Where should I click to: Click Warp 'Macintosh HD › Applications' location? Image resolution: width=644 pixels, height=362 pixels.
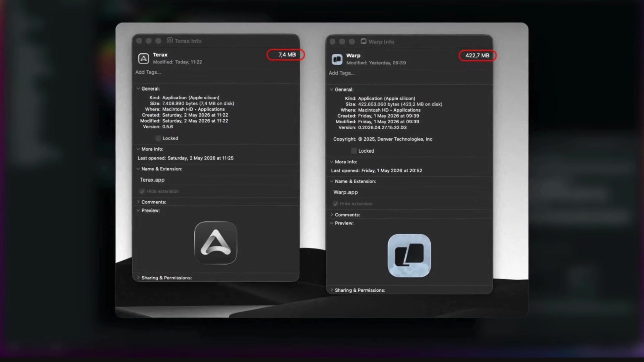tap(389, 110)
